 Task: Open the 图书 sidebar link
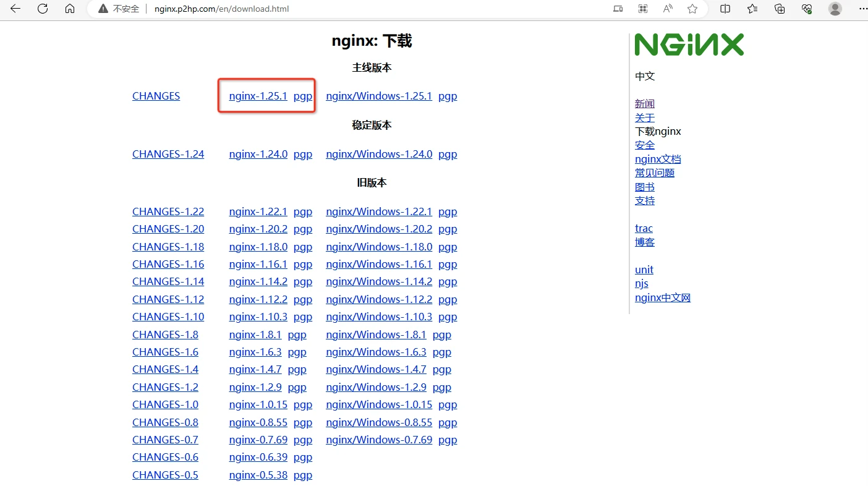tap(645, 187)
